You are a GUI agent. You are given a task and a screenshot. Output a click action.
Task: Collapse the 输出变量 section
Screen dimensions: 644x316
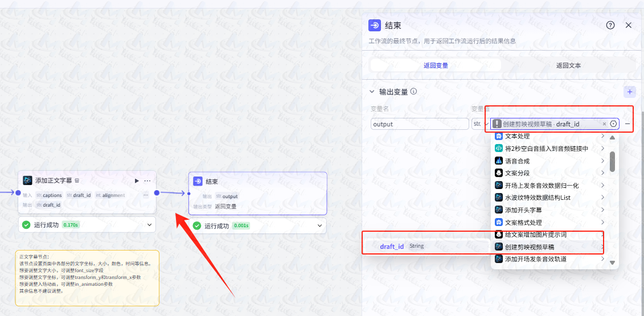pyautogui.click(x=372, y=92)
